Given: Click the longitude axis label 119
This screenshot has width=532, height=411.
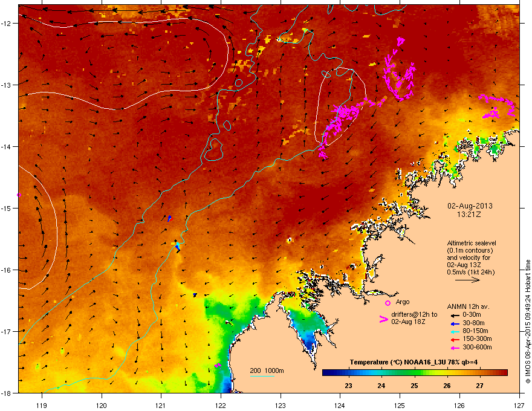Looking at the screenshot, I should click(42, 405).
